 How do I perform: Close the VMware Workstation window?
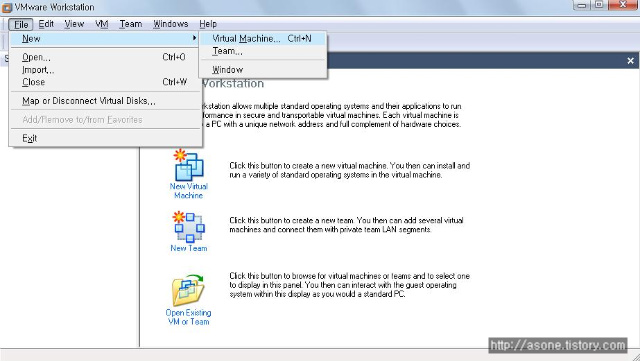click(623, 5)
